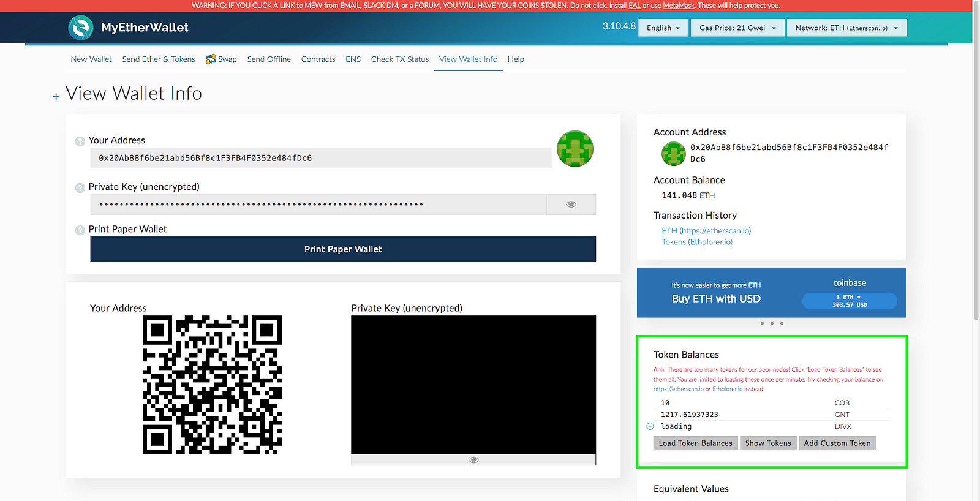Screen dimensions: 980x501
Task: Click the Print Paper Wallet button
Action: click(x=343, y=249)
